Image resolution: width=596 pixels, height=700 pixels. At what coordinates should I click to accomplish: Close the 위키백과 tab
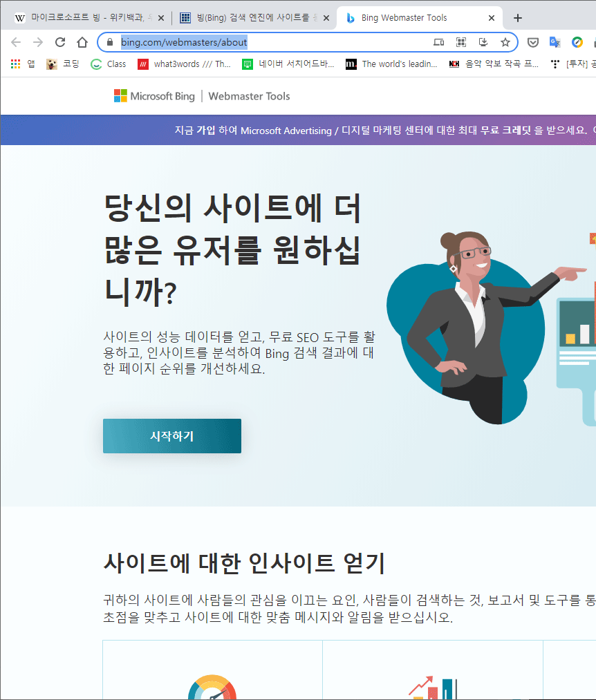161,18
